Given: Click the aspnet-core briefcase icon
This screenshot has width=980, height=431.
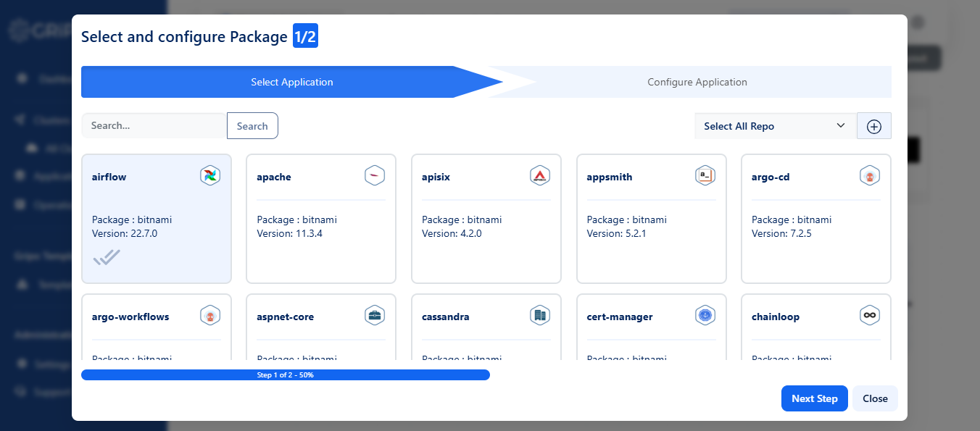Looking at the screenshot, I should [375, 315].
